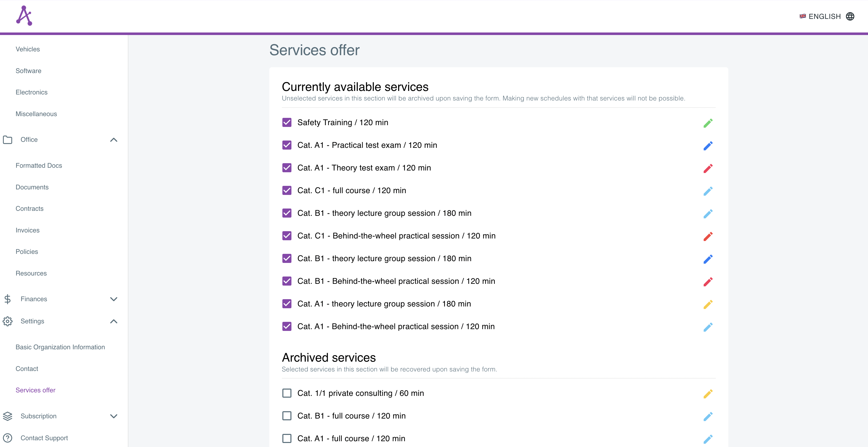Click the Office folder icon in the sidebar

(8, 140)
